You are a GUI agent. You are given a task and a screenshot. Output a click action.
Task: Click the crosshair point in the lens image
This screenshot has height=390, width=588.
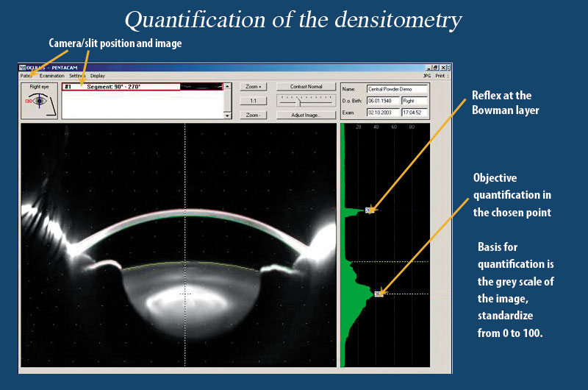click(x=185, y=294)
